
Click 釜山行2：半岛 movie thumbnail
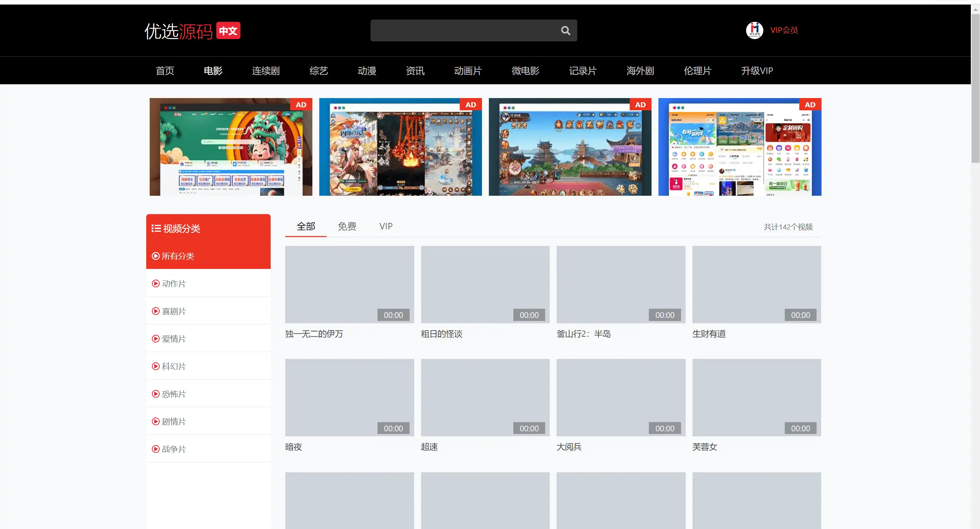coord(621,284)
